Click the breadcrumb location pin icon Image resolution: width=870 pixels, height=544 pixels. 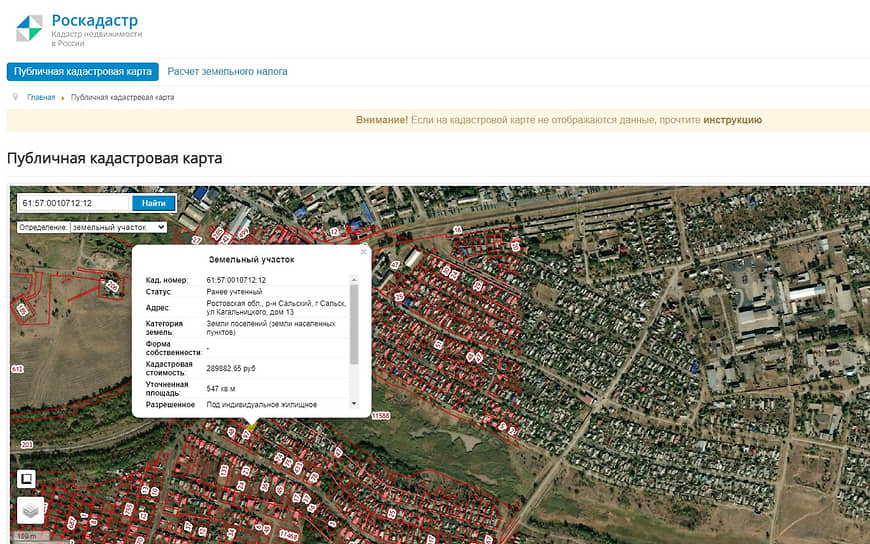pyautogui.click(x=16, y=97)
